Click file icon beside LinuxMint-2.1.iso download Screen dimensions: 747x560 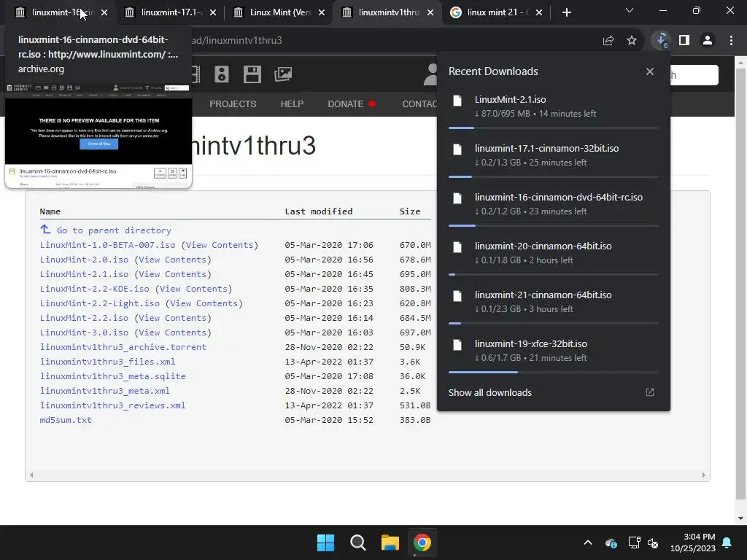tap(457, 101)
